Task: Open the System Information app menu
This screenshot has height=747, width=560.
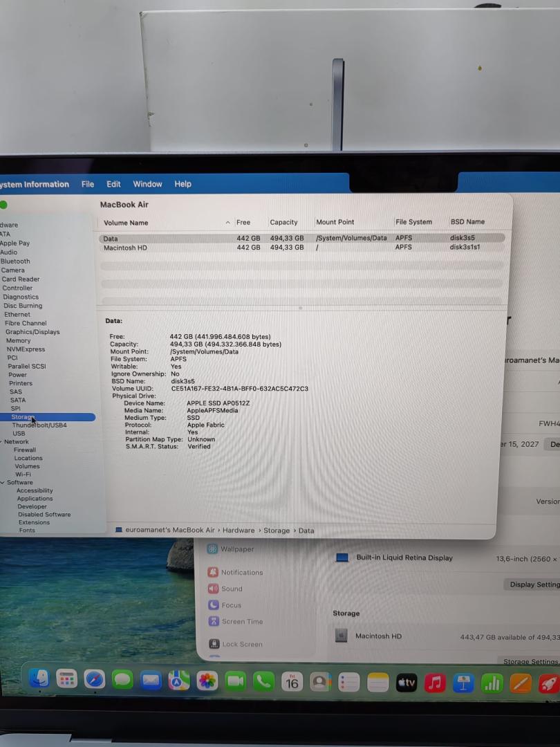Action: (x=35, y=185)
